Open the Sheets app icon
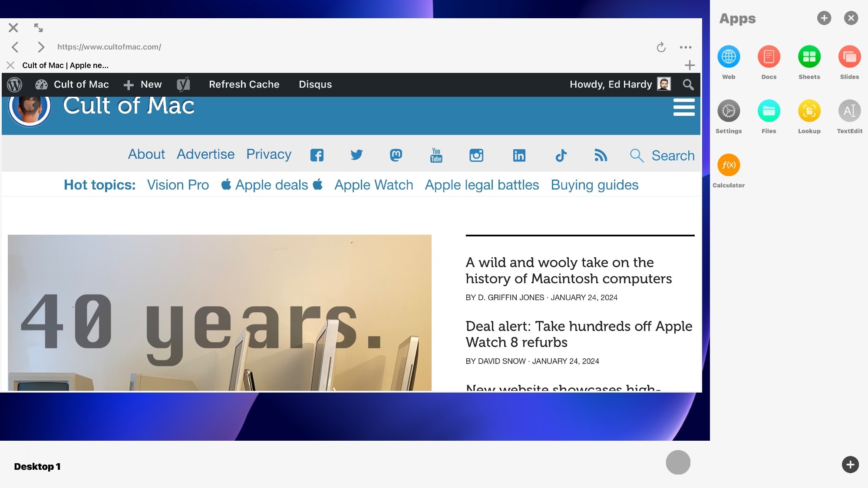The image size is (868, 488). click(809, 57)
